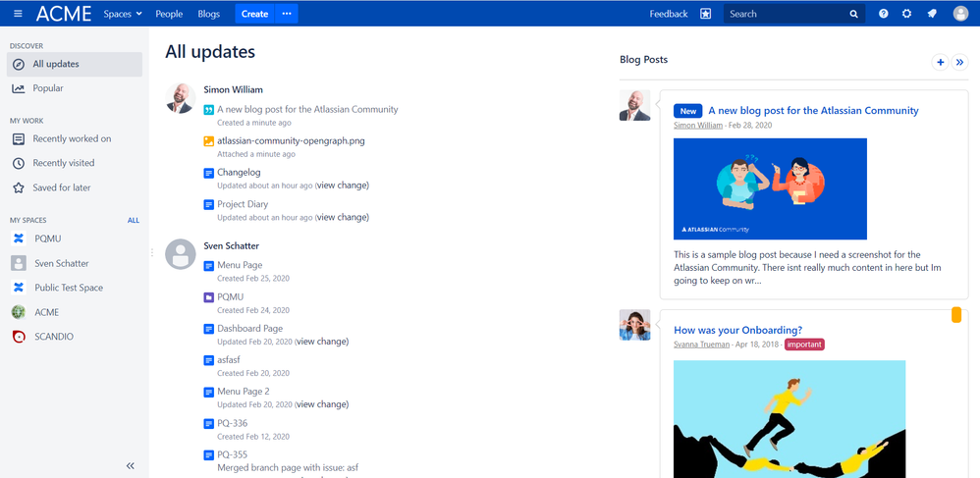Click the Feedback link
The image size is (980, 478).
click(x=668, y=14)
